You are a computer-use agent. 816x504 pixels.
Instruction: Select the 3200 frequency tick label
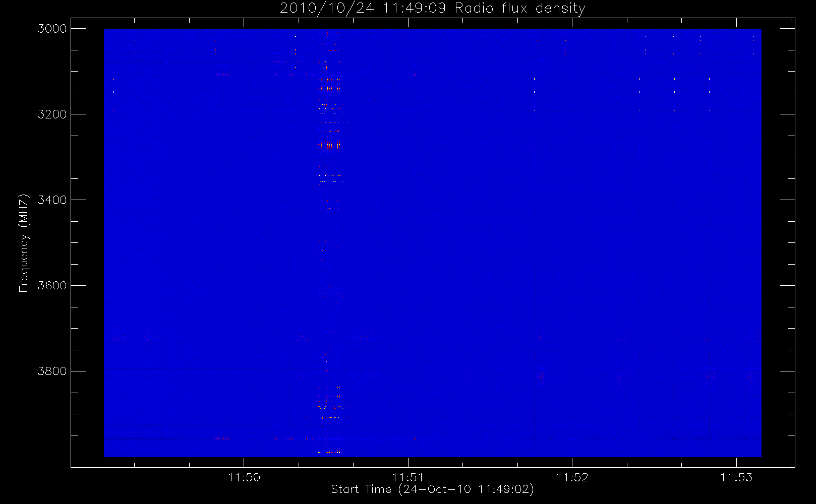pyautogui.click(x=52, y=114)
